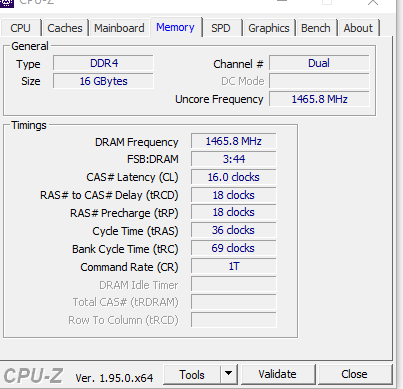
Task: Click the Dual channel value
Action: tap(319, 63)
